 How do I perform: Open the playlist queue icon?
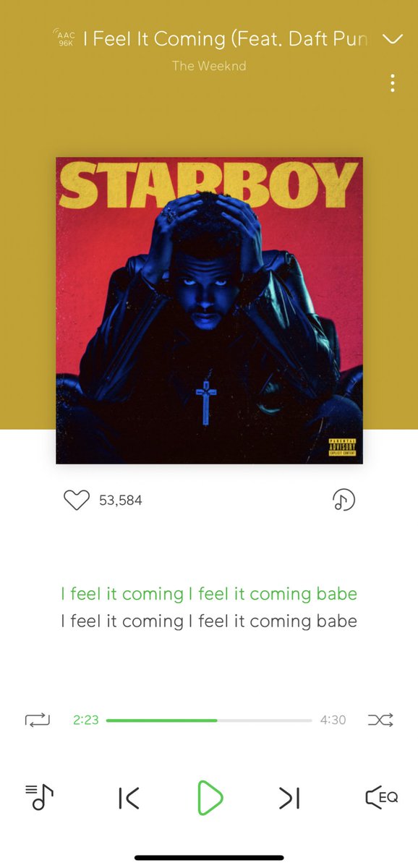pos(40,797)
